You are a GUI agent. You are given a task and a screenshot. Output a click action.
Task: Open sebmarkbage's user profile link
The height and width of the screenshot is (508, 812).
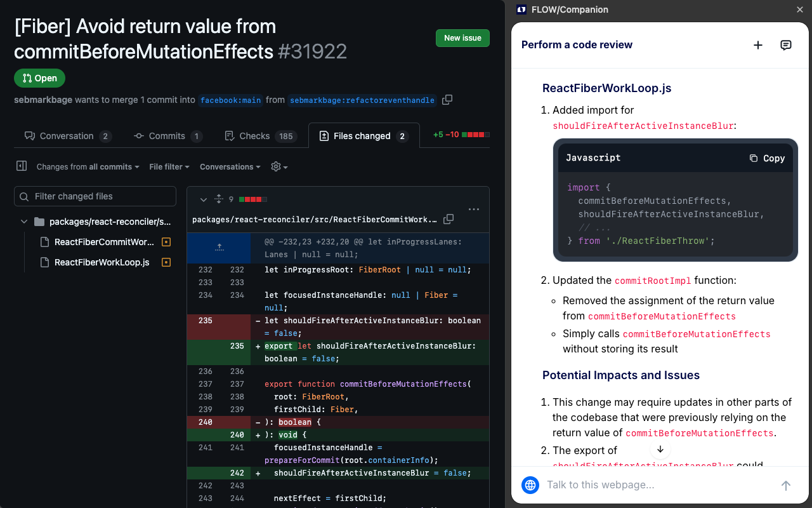click(x=43, y=100)
